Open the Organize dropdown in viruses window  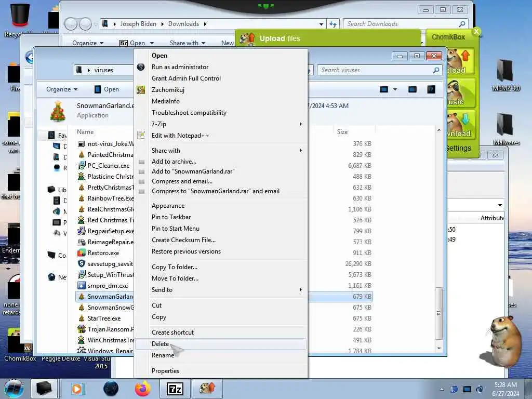point(62,89)
